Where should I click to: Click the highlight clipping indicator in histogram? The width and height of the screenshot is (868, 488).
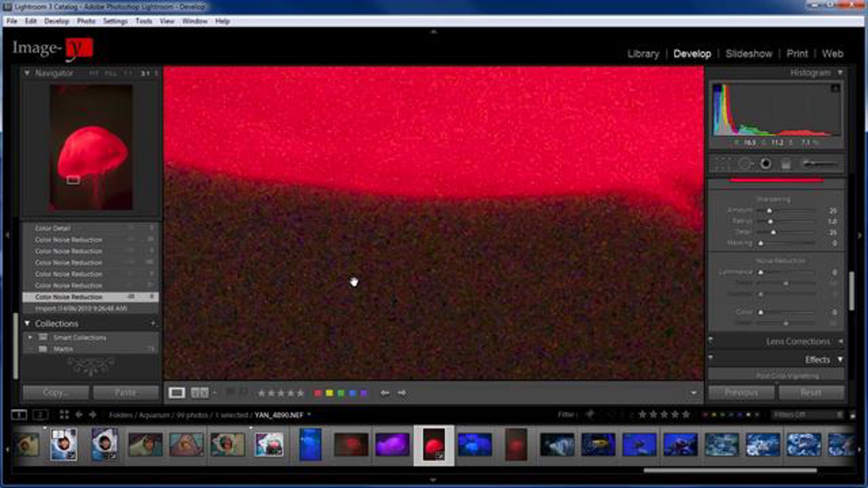(x=835, y=88)
